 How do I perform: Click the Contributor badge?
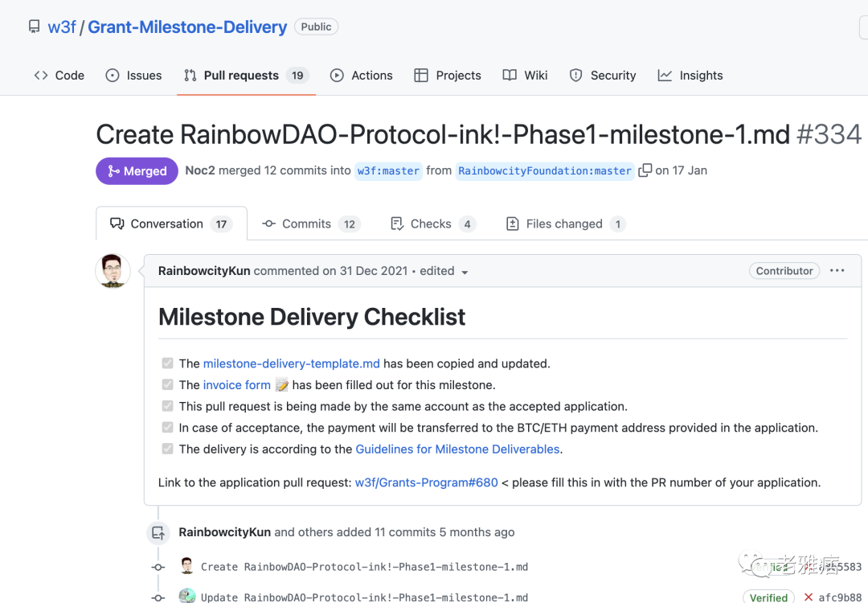[784, 271]
